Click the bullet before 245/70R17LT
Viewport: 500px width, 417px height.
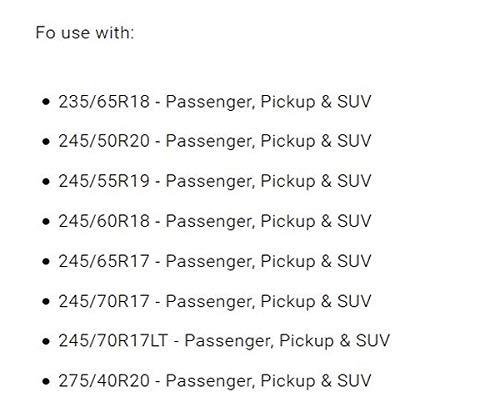point(46,341)
